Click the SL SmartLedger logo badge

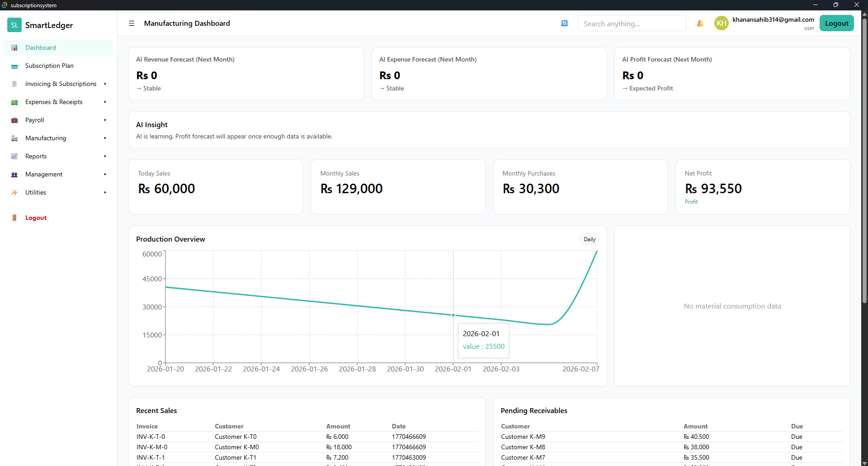[x=14, y=25]
